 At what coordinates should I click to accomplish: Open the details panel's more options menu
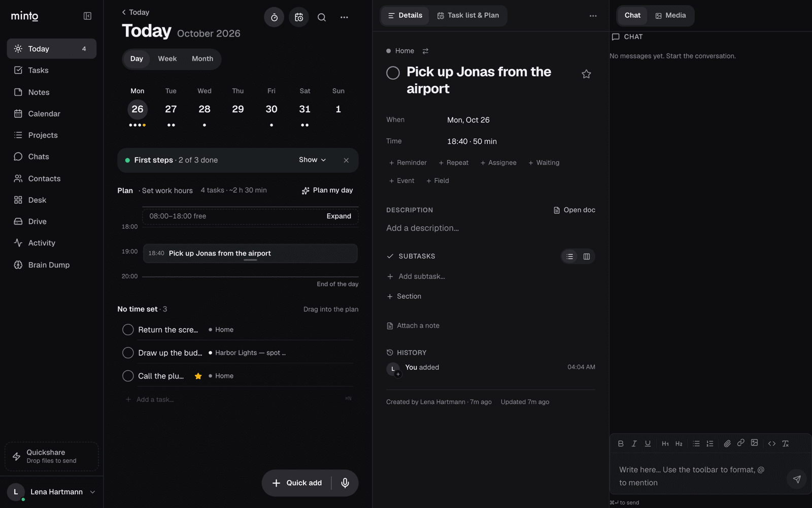(x=593, y=16)
